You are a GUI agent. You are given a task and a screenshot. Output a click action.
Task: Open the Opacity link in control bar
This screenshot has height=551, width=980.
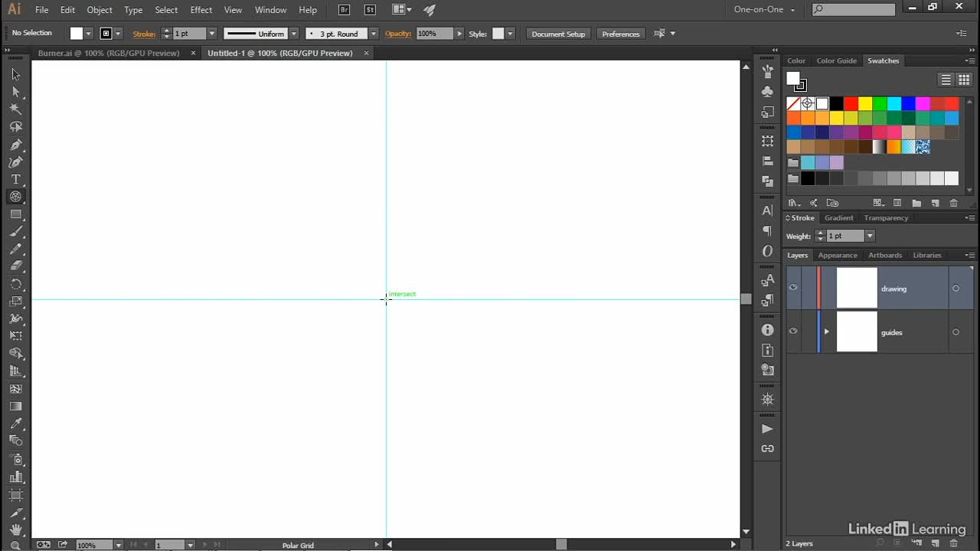(398, 34)
